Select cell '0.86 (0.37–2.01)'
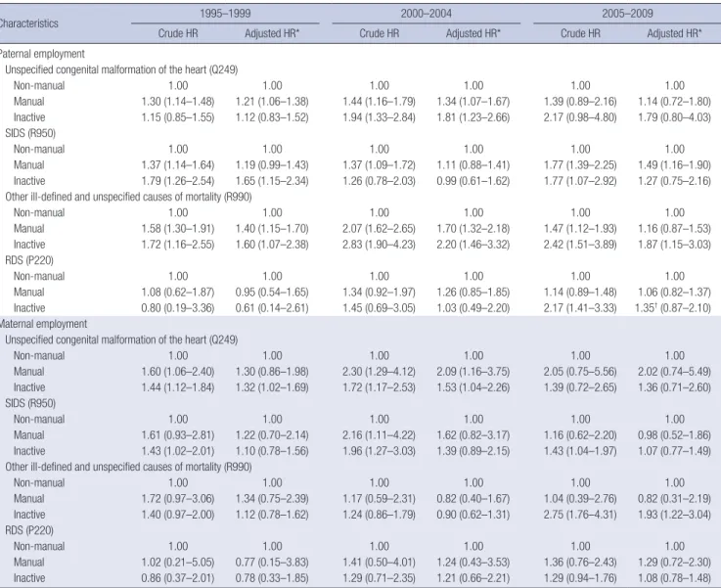Screen dimensions: 721x588 [x=178, y=578]
